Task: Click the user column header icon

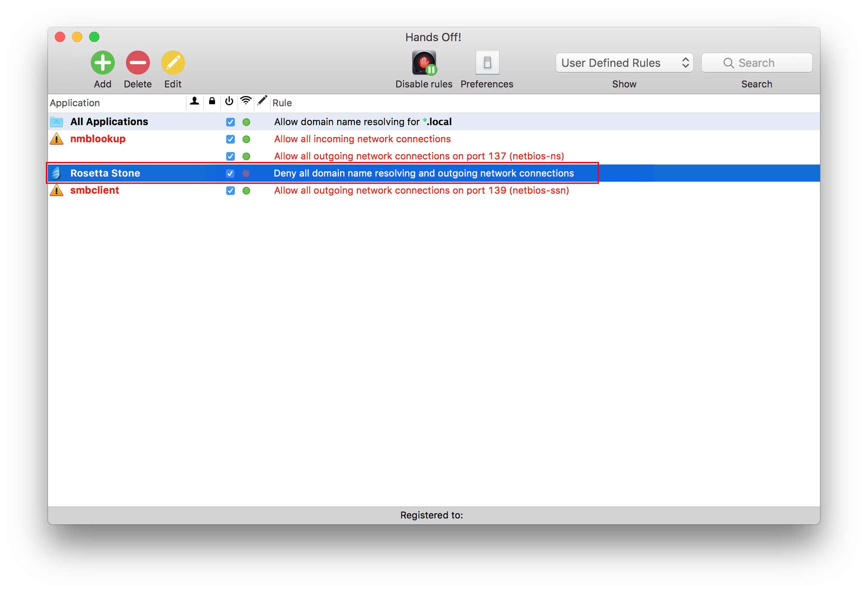Action: [195, 102]
